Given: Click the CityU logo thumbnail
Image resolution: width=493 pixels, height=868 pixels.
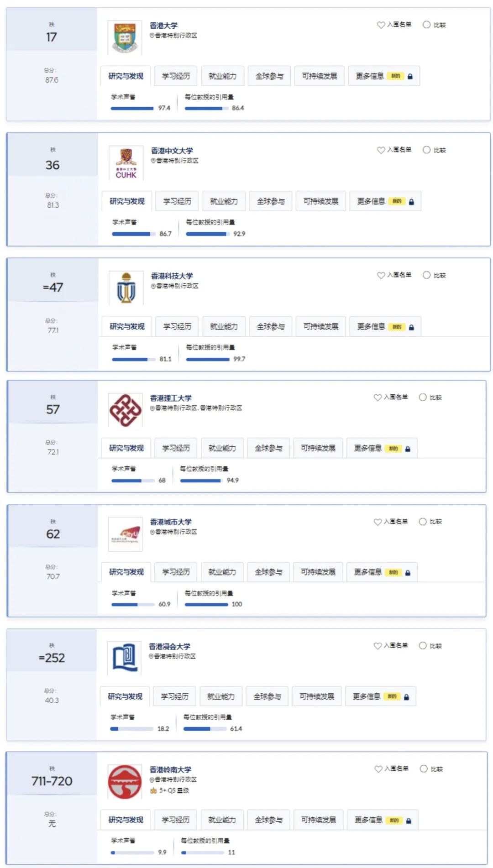Looking at the screenshot, I should coord(125,534).
